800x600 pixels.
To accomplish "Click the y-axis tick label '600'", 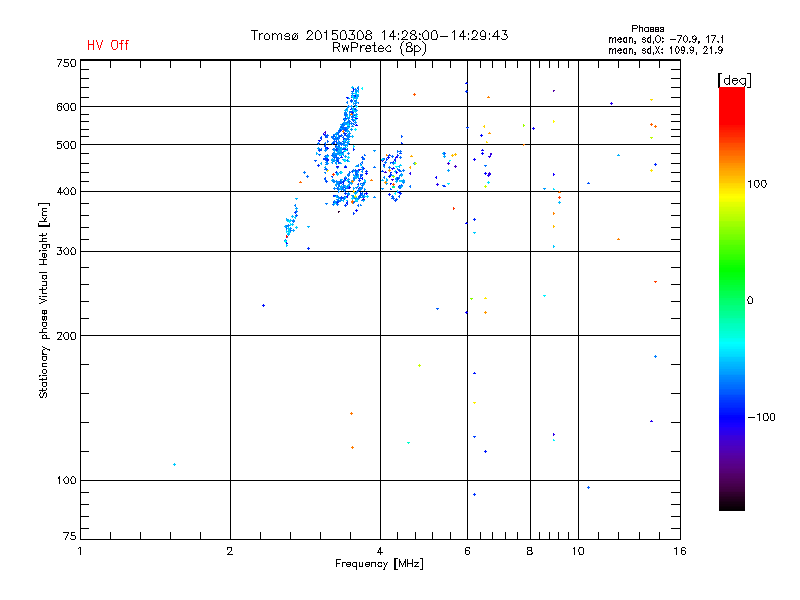I will pyautogui.click(x=66, y=107).
